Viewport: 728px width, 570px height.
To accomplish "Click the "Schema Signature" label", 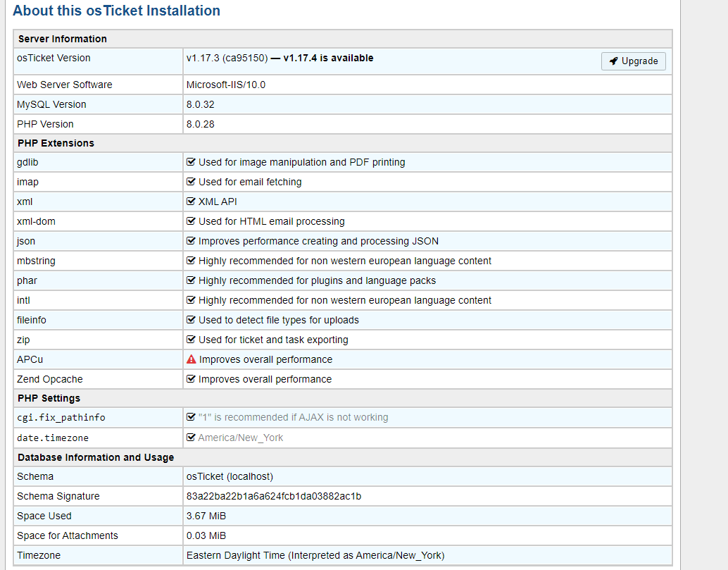I will [58, 496].
